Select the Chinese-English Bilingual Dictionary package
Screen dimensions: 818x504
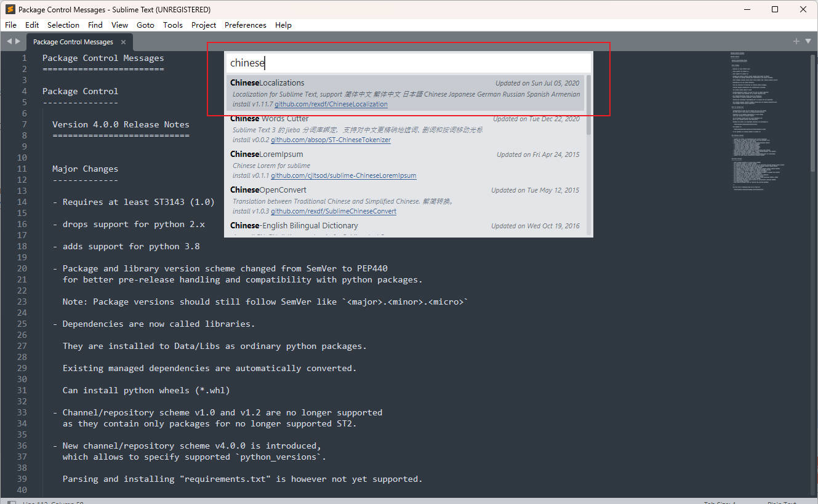pyautogui.click(x=405, y=227)
